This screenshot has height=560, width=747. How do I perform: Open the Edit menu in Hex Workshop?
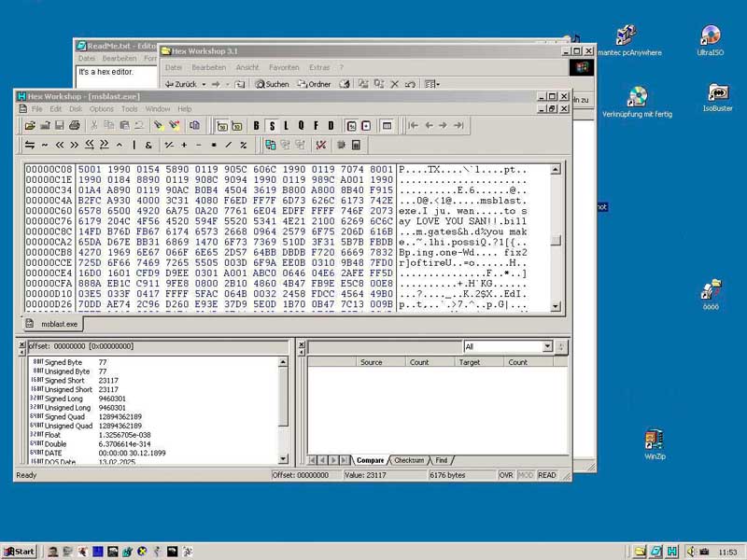[56, 109]
